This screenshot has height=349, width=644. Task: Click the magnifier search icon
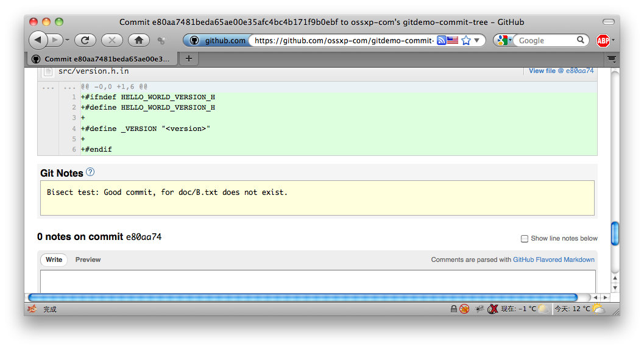click(581, 40)
